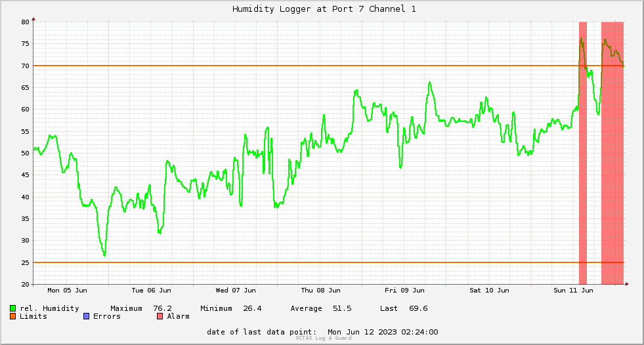Click the 'date of last data point' label

[x=262, y=332]
